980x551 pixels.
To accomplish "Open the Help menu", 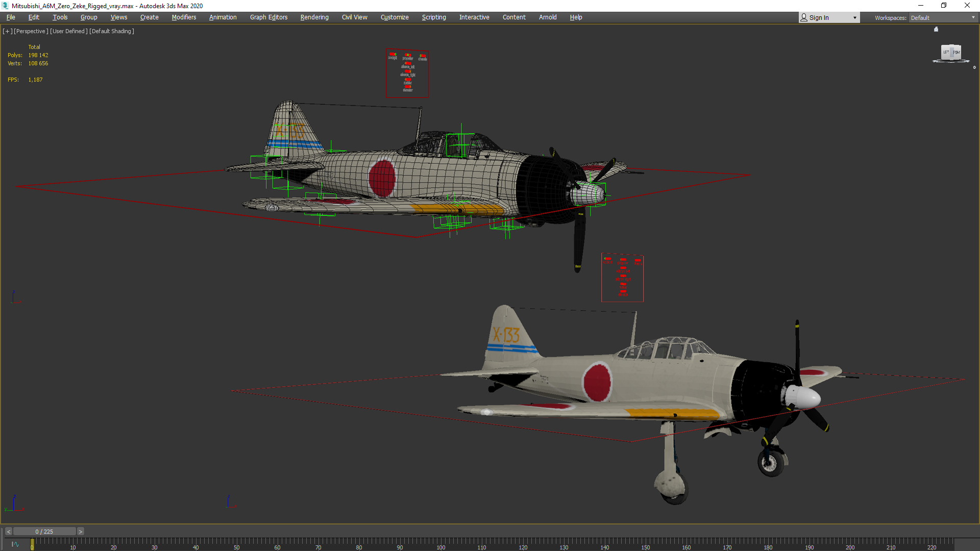I will pos(576,17).
